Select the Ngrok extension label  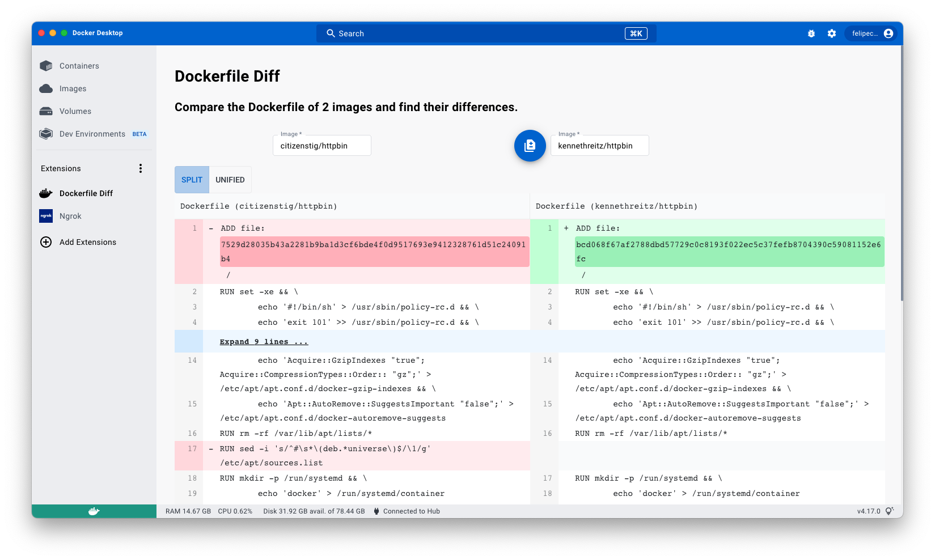pyautogui.click(x=70, y=216)
